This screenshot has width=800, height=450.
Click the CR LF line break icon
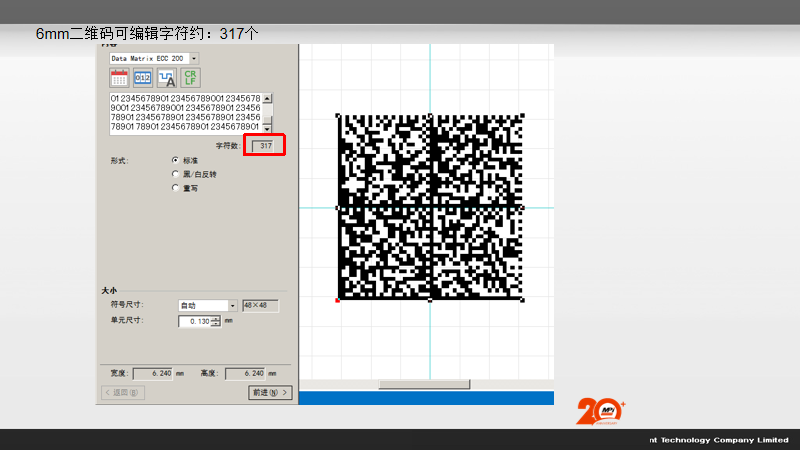pos(190,79)
